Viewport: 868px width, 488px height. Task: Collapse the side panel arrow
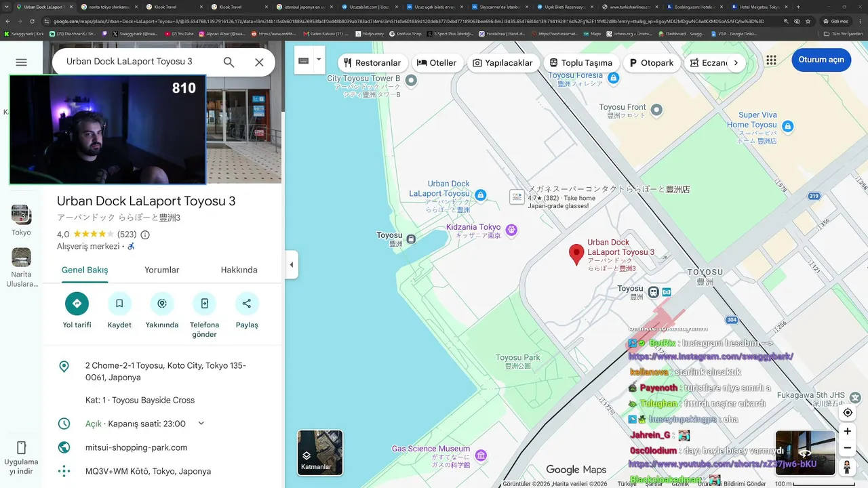[x=292, y=264]
